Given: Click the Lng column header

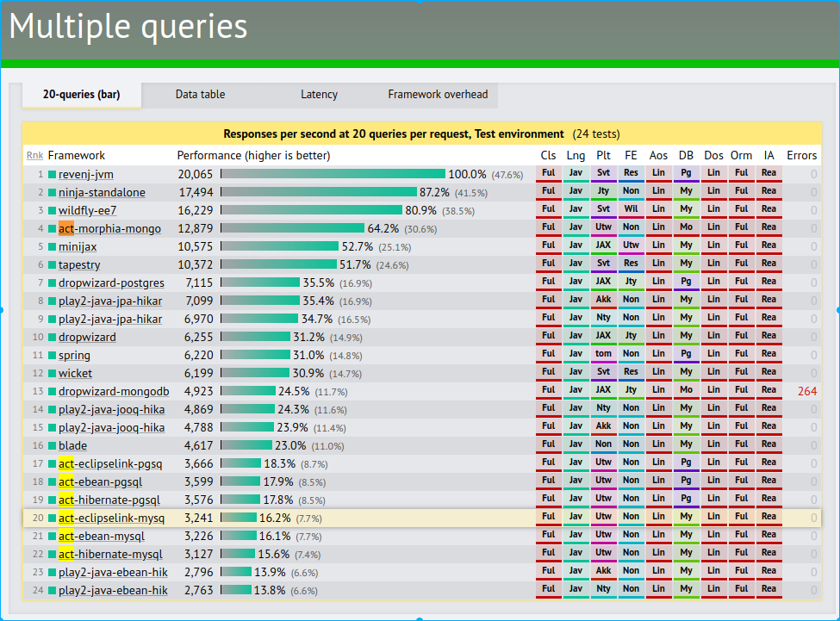Looking at the screenshot, I should 576,156.
